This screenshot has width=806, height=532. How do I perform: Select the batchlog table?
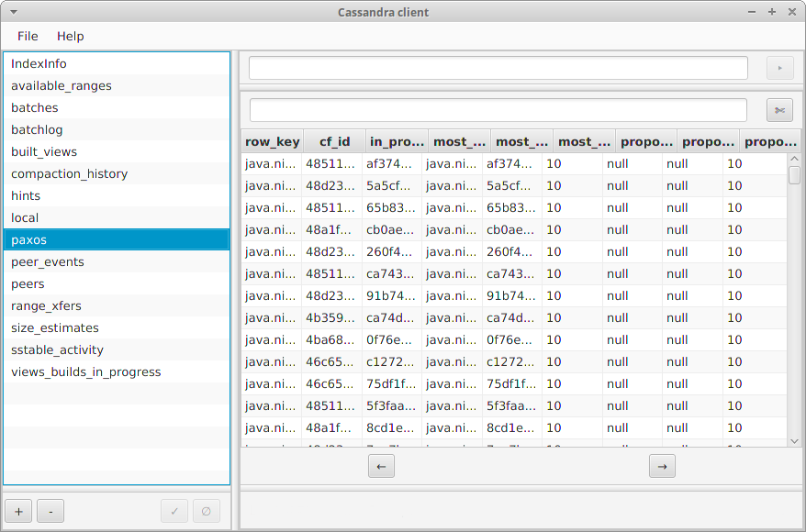pos(117,130)
